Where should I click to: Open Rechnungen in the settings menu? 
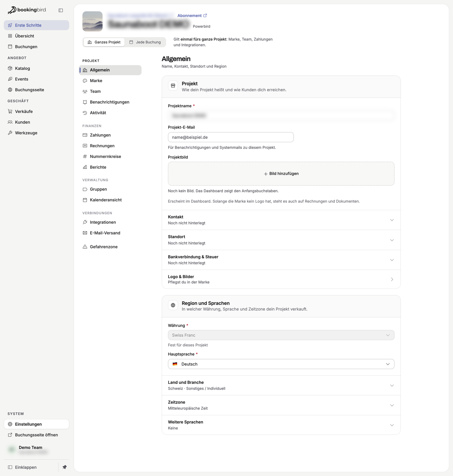pyautogui.click(x=110, y=146)
